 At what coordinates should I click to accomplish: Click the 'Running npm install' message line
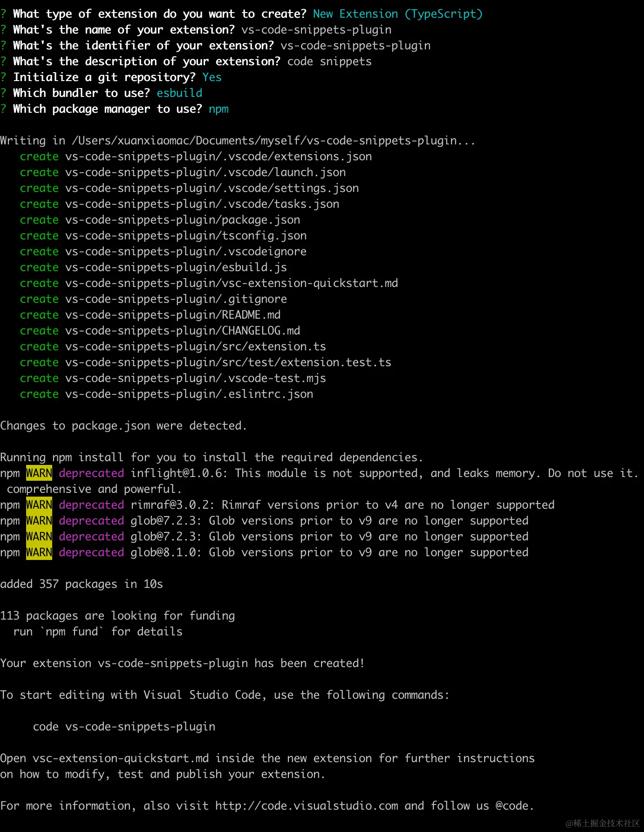coord(212,457)
